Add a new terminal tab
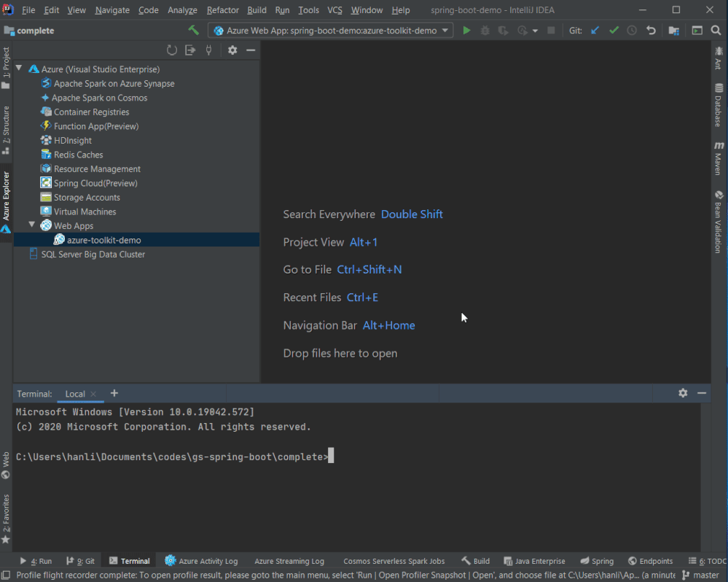Viewport: 728px width, 582px height. point(114,393)
